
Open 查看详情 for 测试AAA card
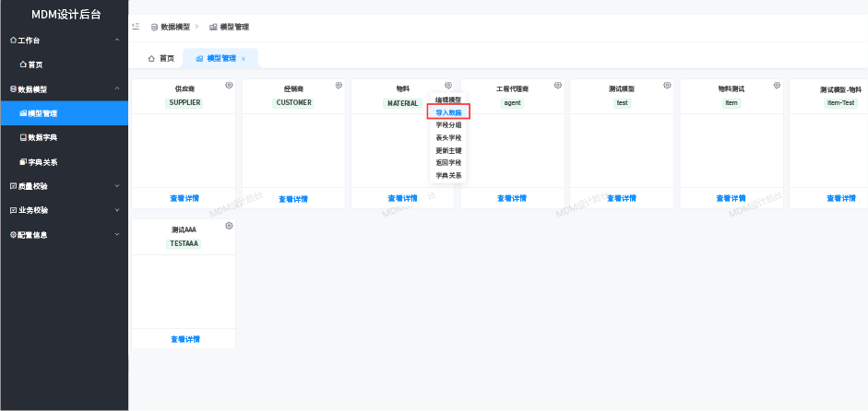point(184,339)
